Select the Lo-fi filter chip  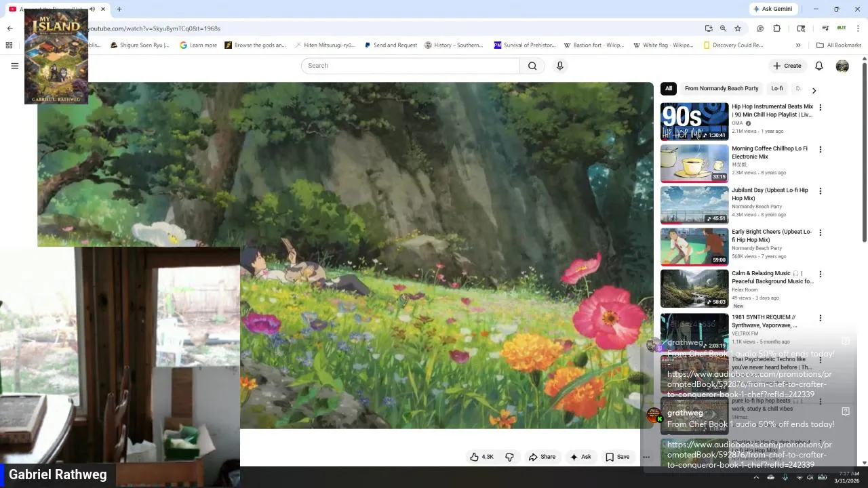click(777, 88)
